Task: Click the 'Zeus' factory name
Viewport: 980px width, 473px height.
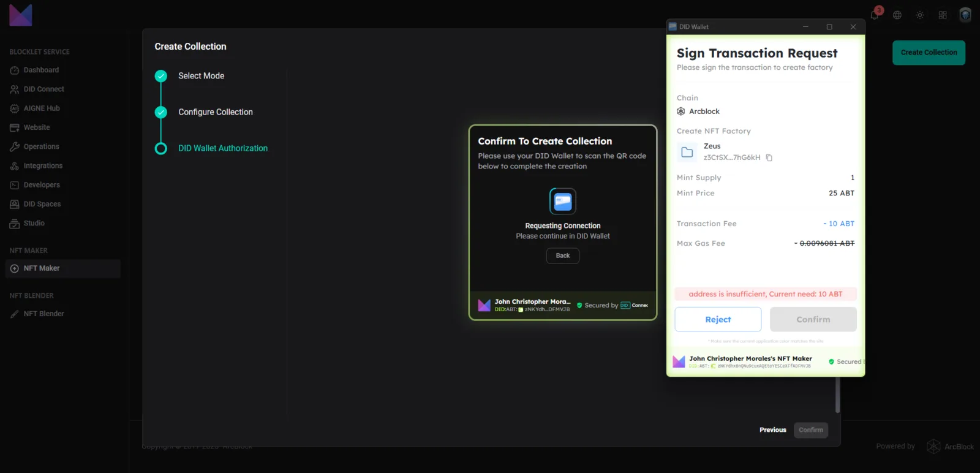Action: point(712,146)
